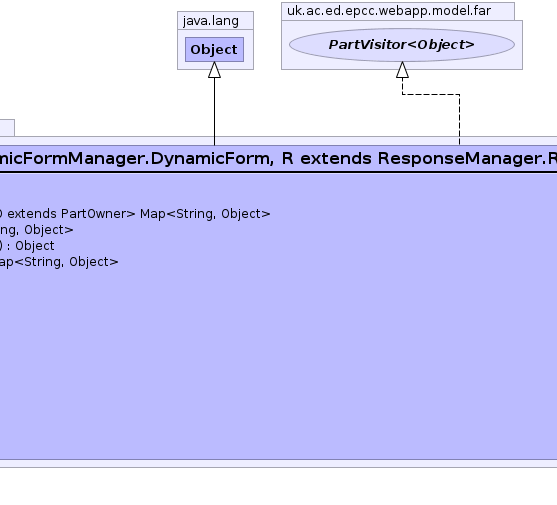Click 'R extends ResponseManager.R' in class header
Image resolution: width=557 pixels, height=505 pixels.
click(x=419, y=158)
